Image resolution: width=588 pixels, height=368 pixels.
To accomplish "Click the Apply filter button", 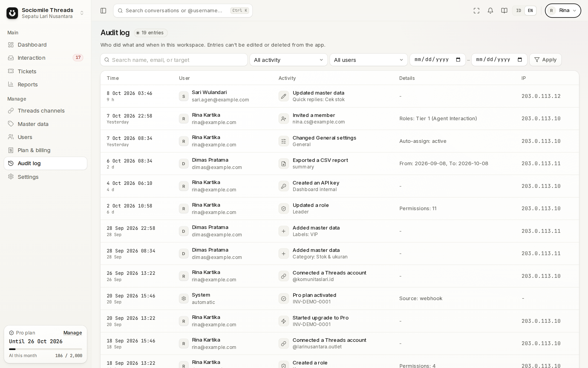I will [545, 60].
